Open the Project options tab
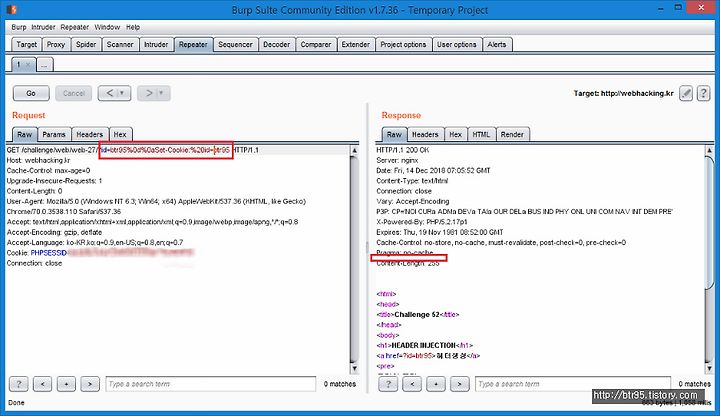The height and width of the screenshot is (416, 720). [403, 45]
